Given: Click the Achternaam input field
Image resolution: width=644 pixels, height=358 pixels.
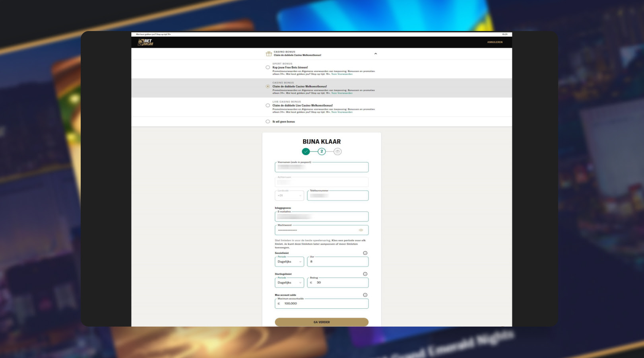Looking at the screenshot, I should coord(322,182).
